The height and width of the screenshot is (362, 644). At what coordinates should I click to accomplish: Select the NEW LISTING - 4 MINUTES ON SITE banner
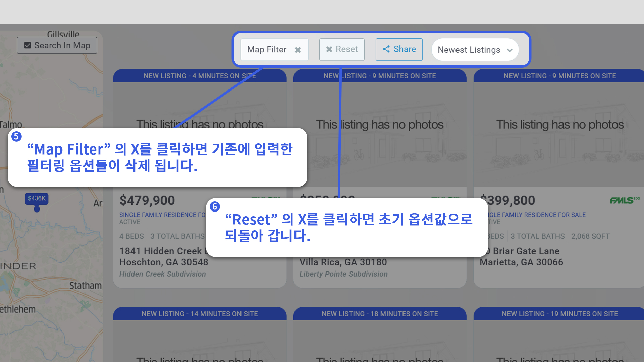click(200, 76)
